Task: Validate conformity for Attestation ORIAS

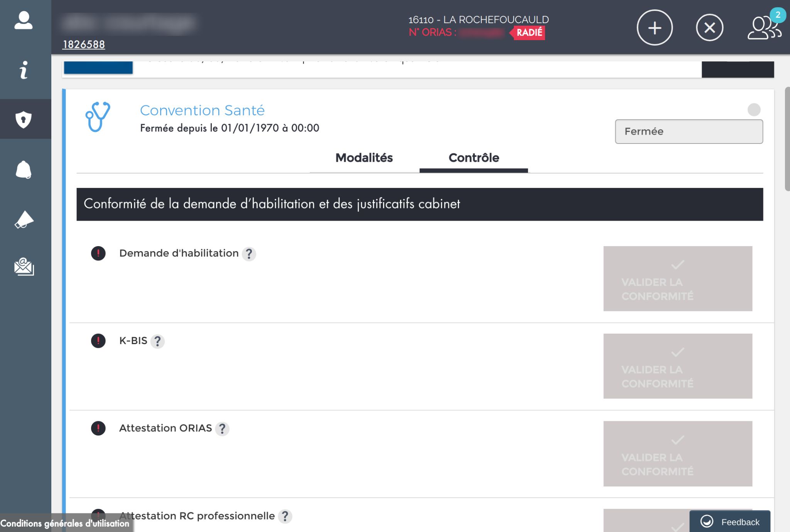Action: [x=678, y=454]
